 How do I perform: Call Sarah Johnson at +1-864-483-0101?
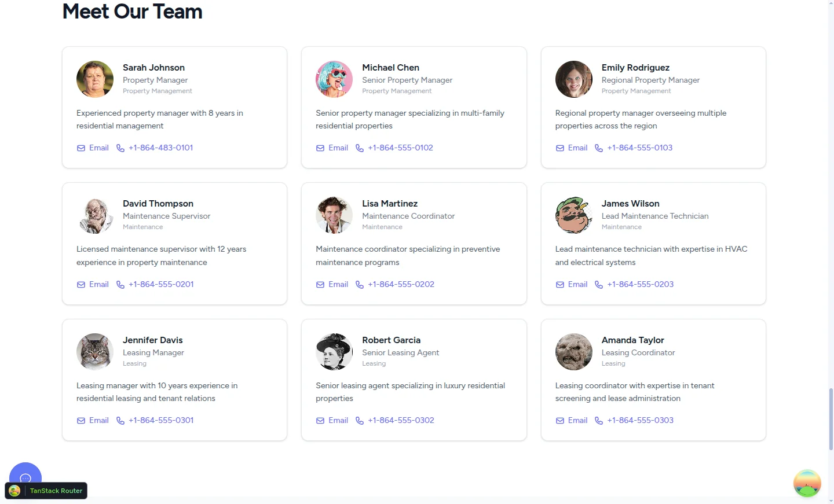155,148
